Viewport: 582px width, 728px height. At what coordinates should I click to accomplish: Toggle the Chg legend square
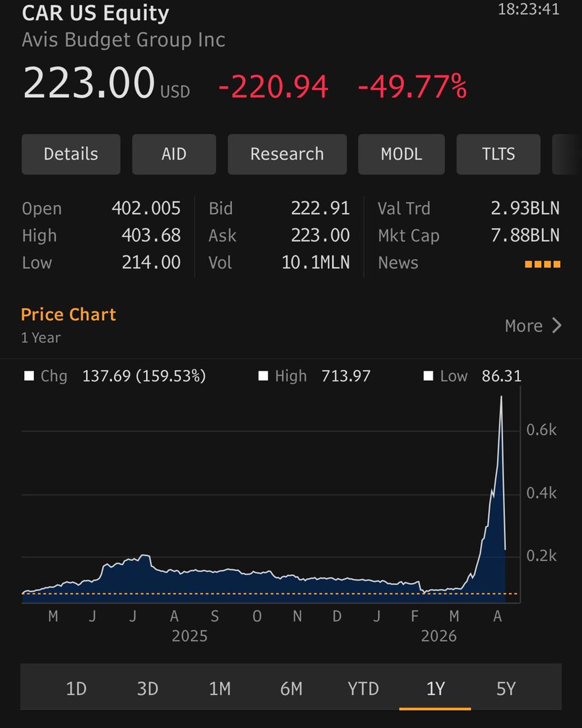pos(29,376)
